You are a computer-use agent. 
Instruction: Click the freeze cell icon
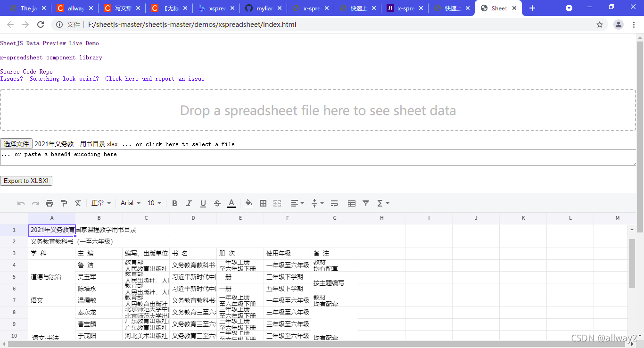point(352,203)
